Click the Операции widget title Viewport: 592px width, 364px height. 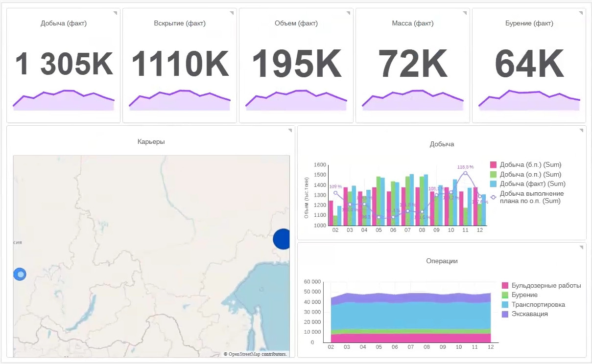point(442,261)
